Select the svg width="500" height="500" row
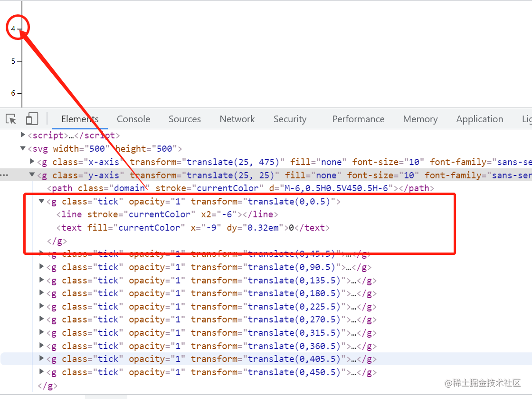The height and width of the screenshot is (399, 532). click(105, 149)
